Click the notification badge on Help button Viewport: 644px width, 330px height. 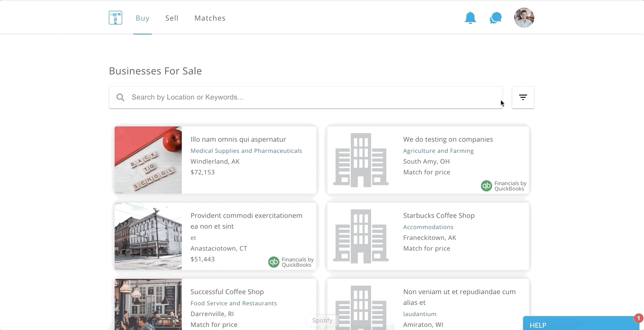click(639, 318)
